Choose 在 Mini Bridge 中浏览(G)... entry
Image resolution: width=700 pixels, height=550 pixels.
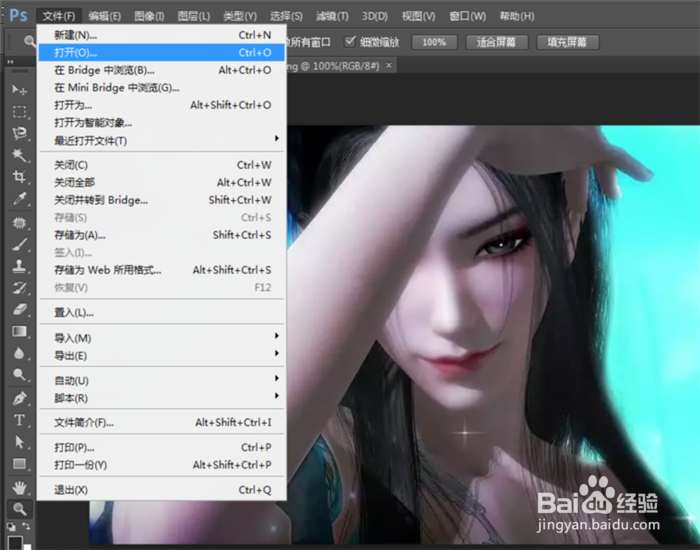[x=161, y=88]
